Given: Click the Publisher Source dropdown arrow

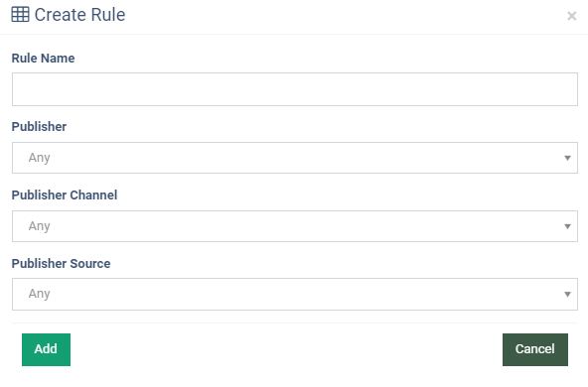Looking at the screenshot, I should point(567,295).
